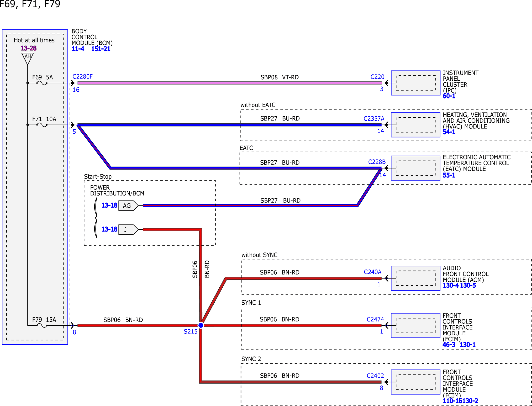Click the AG off-page connector arrow
The height and width of the screenshot is (406, 532).
128,205
